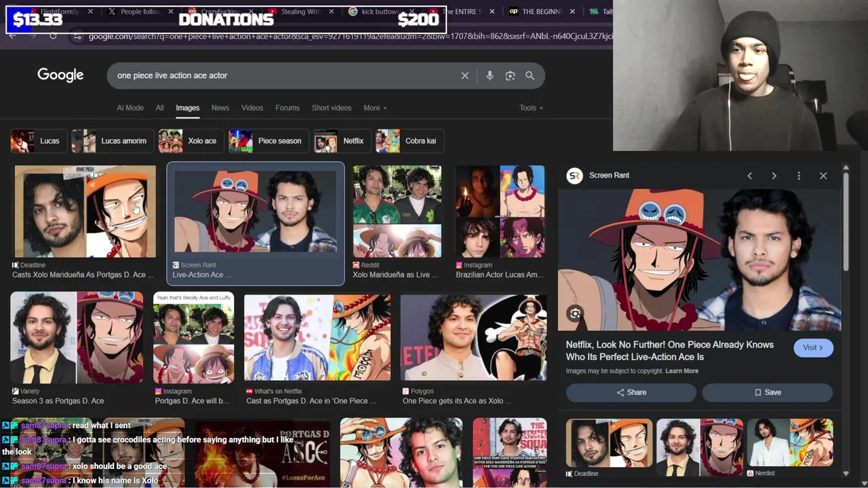Switch to the AI Mode tab
This screenshot has height=488, width=868.
[130, 108]
